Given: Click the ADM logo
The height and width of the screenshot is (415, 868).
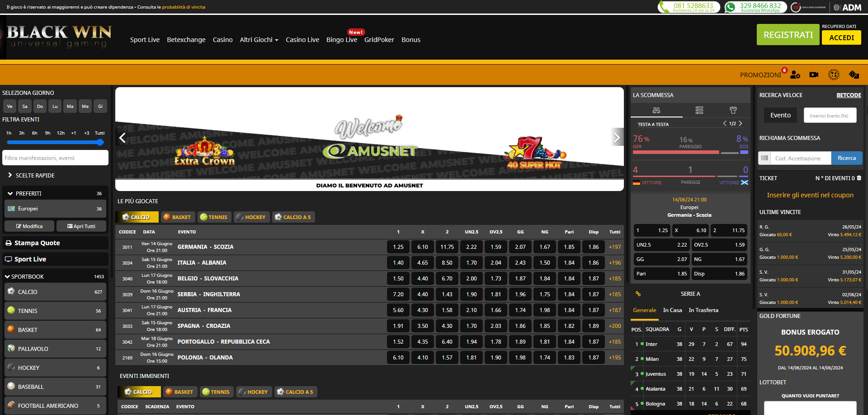Looking at the screenshot, I should pos(848,7).
